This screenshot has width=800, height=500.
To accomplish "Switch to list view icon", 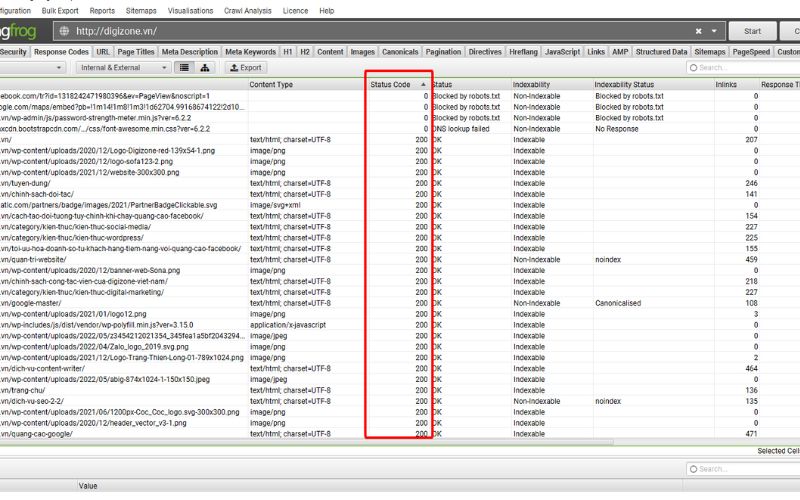I will pos(184,67).
